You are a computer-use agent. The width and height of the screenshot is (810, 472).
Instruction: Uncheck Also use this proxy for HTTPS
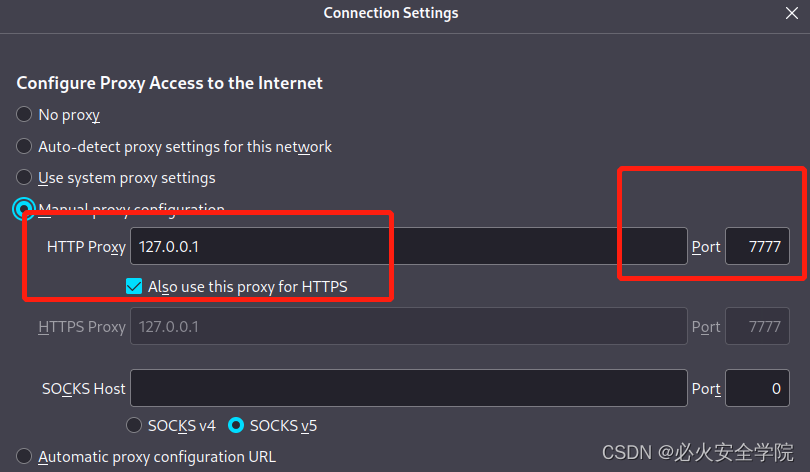pos(135,287)
